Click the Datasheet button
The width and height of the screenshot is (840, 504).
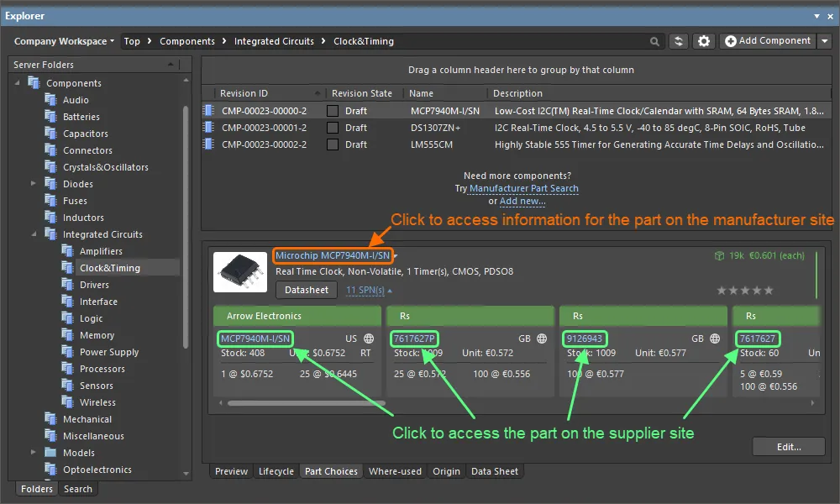(307, 290)
